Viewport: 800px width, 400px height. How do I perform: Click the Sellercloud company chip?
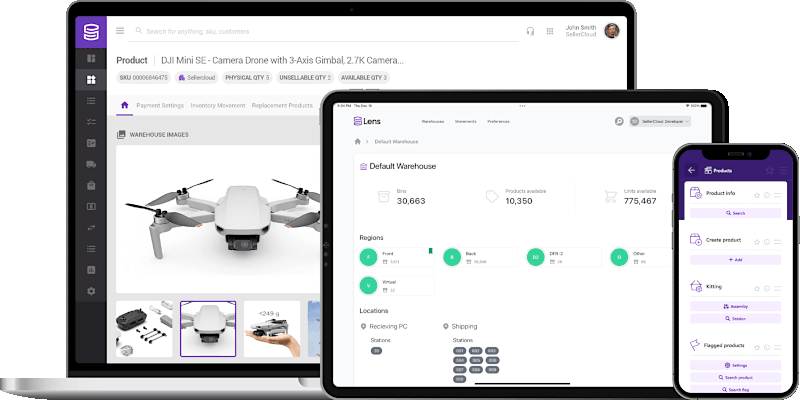(197, 78)
